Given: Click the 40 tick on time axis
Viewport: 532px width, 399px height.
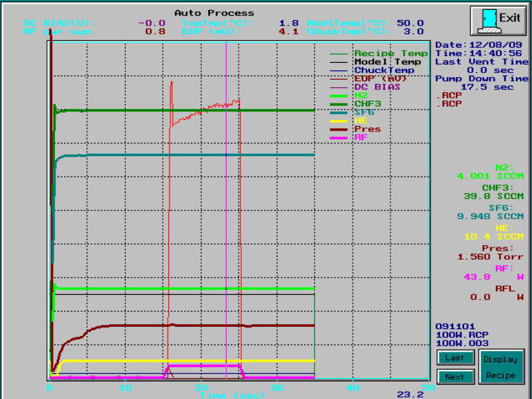Looking at the screenshot, I should pos(353,387).
